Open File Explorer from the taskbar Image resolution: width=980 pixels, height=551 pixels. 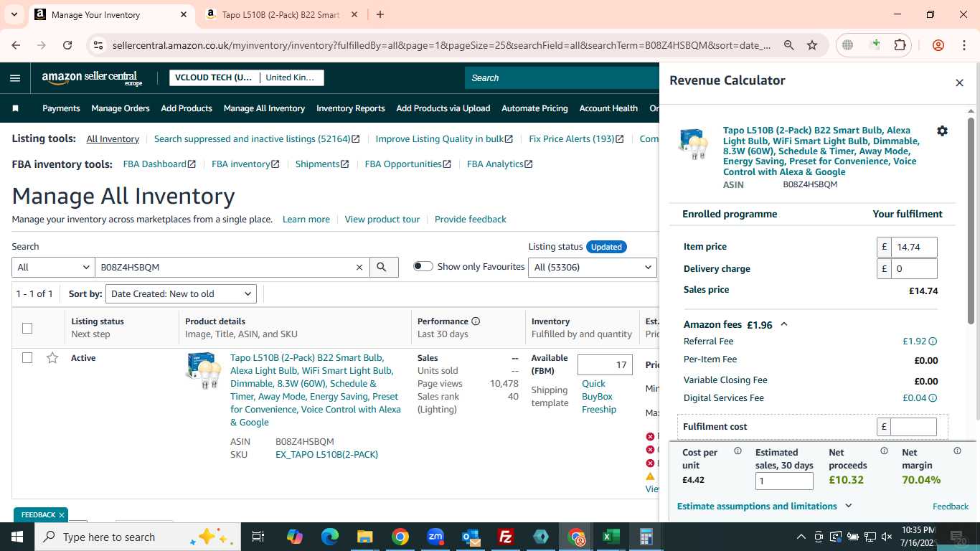(x=365, y=537)
